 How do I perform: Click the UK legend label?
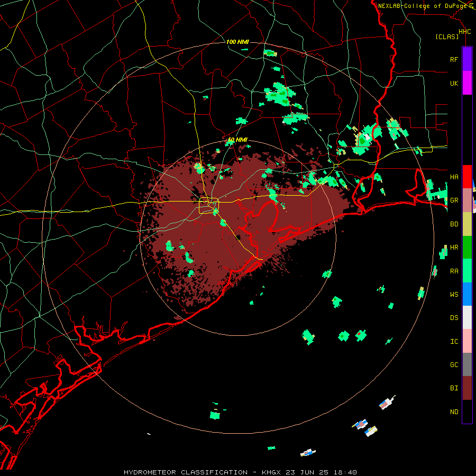coord(454,83)
